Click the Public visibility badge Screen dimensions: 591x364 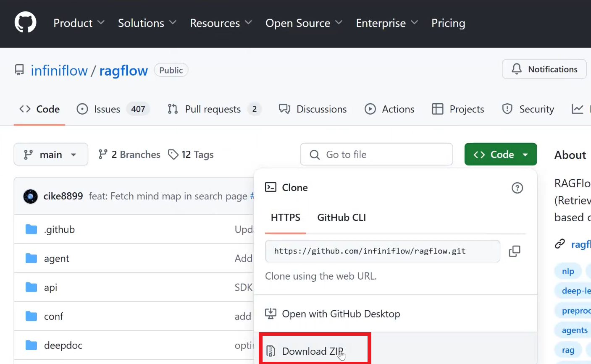click(171, 70)
